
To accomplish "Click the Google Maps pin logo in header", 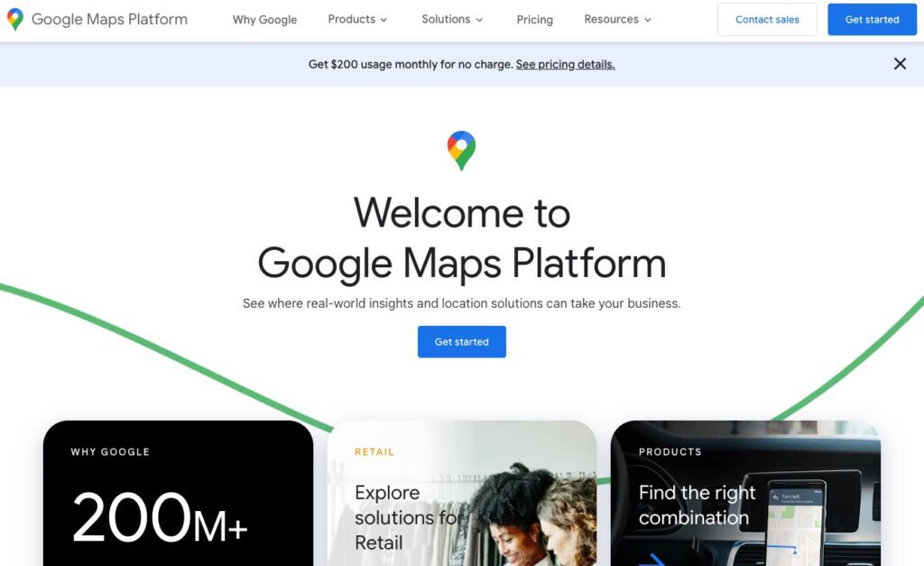I will coord(15,20).
